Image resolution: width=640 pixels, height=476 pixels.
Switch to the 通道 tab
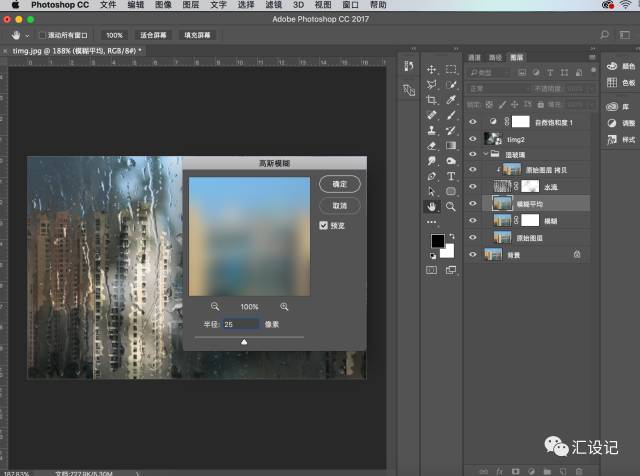pos(475,59)
